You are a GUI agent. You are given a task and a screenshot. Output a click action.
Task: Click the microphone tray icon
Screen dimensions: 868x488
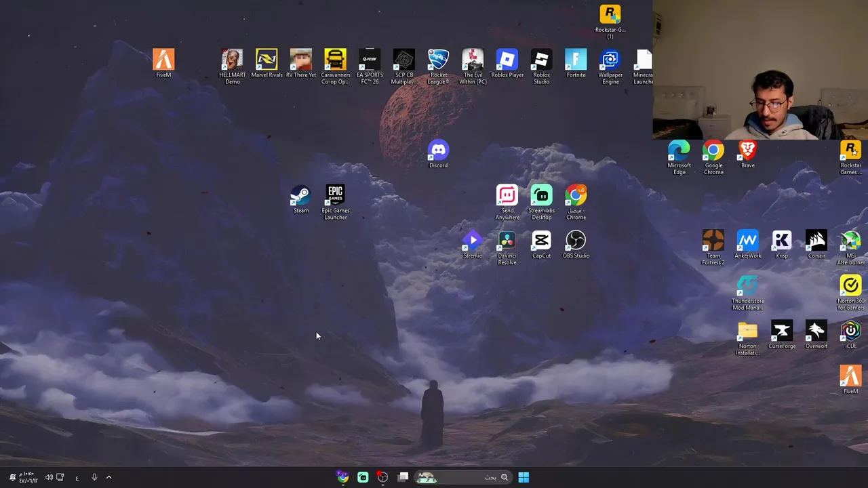[x=94, y=477]
